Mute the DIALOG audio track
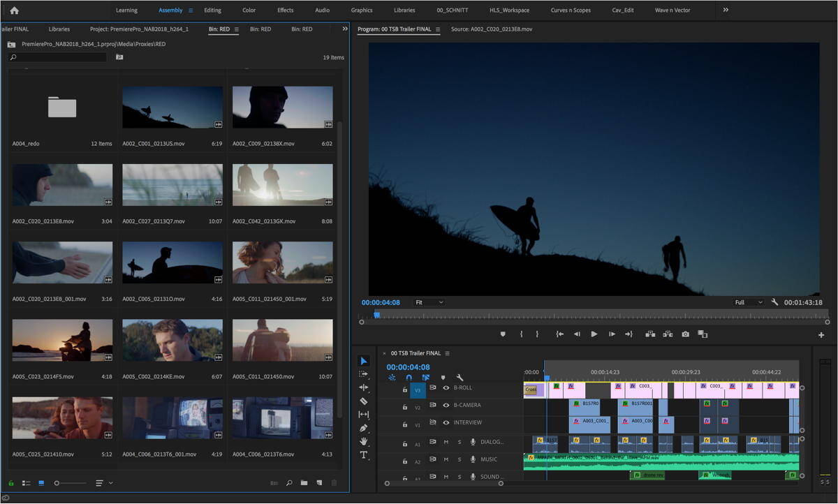The image size is (838, 504). [446, 442]
